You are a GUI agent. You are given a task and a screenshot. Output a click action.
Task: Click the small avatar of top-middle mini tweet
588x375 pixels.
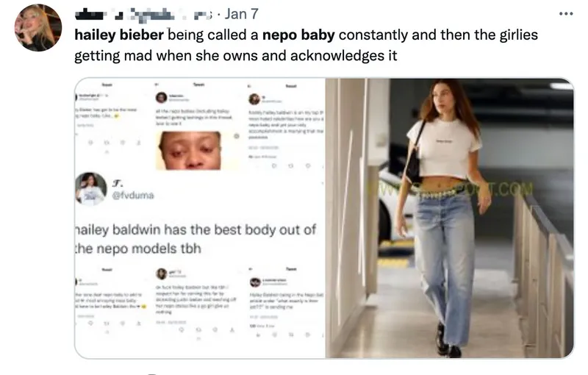[x=161, y=98]
